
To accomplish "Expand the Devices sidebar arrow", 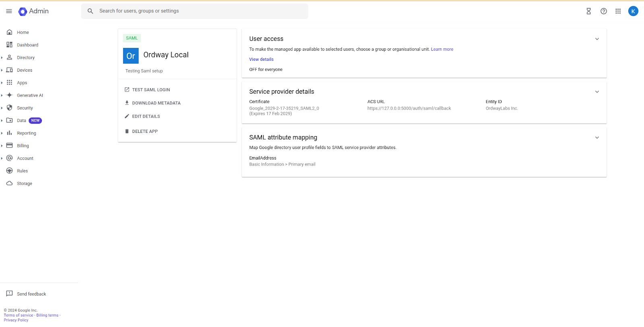I will (x=2, y=70).
